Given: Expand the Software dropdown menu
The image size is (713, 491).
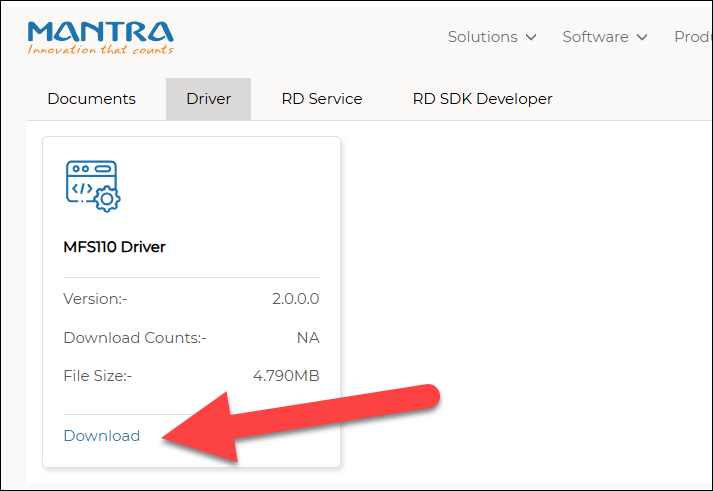Looking at the screenshot, I should pyautogui.click(x=605, y=37).
